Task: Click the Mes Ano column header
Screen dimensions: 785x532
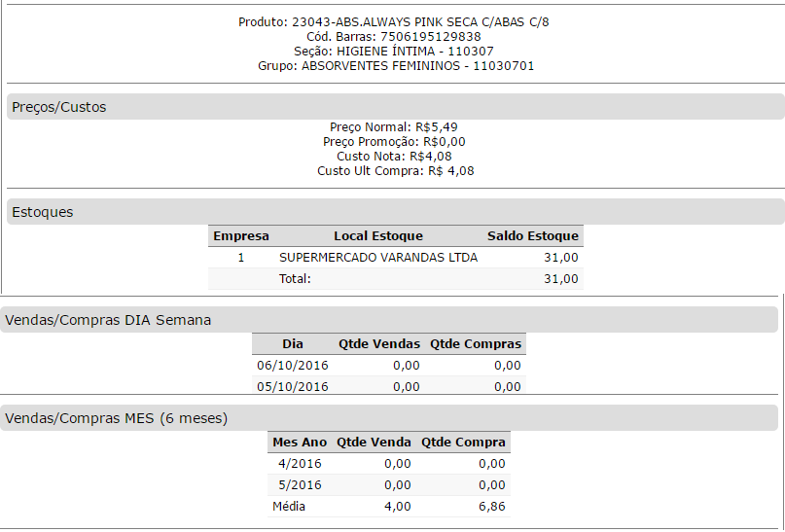Action: pyautogui.click(x=300, y=443)
